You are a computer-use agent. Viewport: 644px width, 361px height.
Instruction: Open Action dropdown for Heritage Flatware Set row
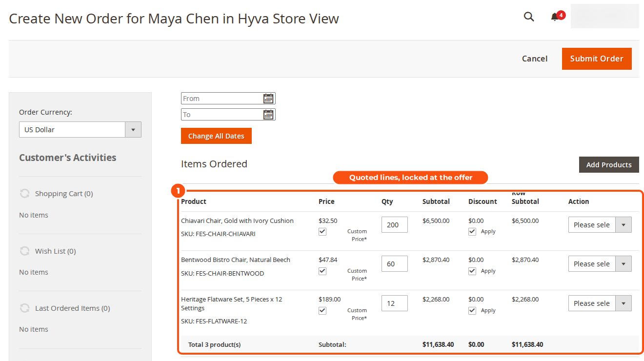point(600,303)
